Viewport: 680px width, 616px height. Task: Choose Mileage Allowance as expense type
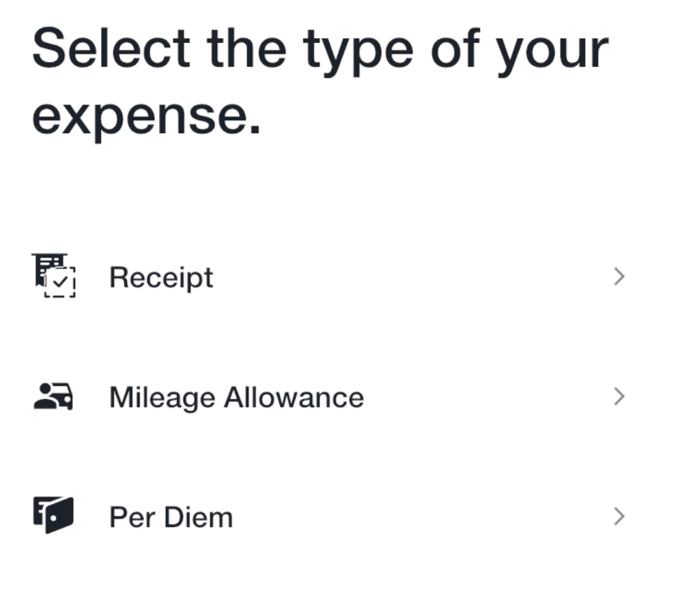(x=330, y=397)
